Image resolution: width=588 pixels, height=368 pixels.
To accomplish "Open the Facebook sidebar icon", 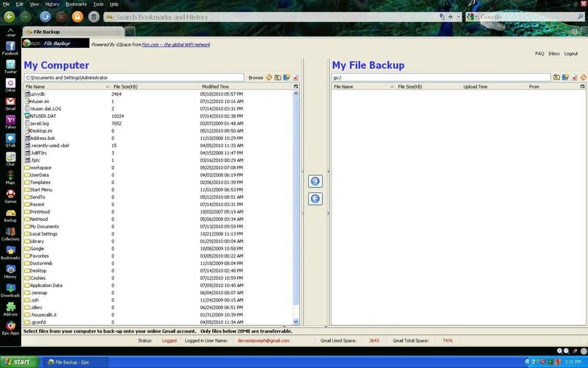I will (x=10, y=46).
